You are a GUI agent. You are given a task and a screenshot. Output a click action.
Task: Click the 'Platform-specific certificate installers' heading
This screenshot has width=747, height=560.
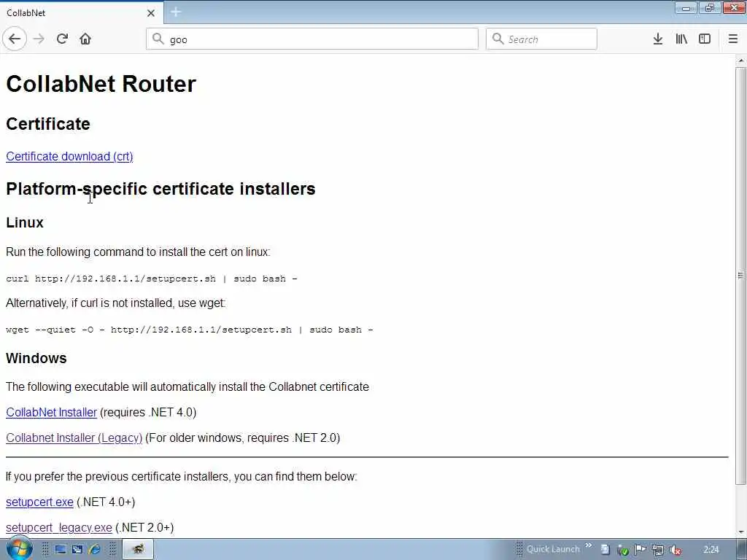tap(160, 189)
